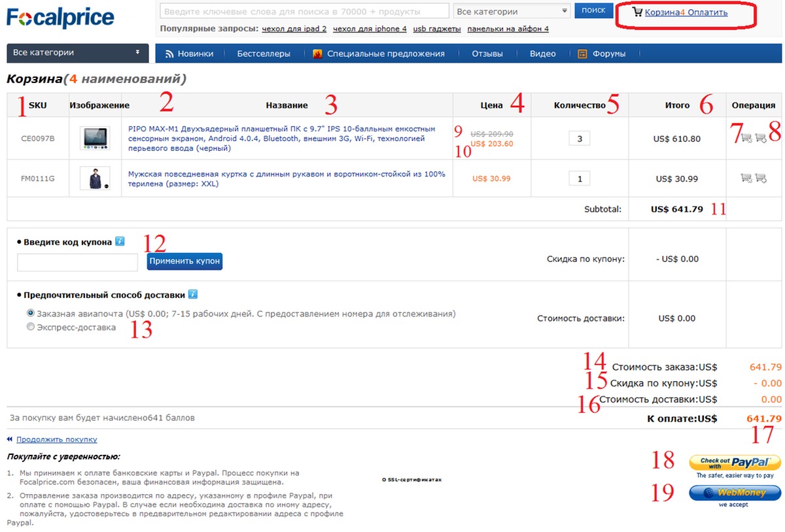
Task: Go to Бестселлеры in navigation bar
Action: pos(264,54)
